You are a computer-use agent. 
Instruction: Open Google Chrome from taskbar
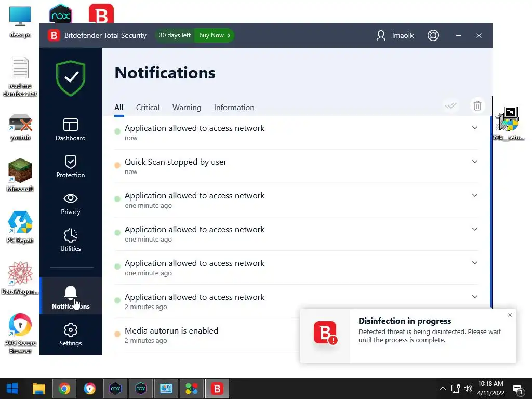click(64, 389)
